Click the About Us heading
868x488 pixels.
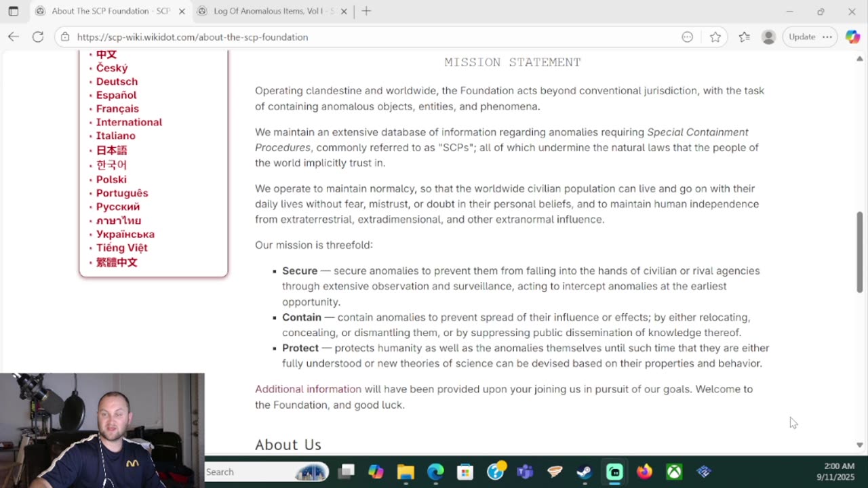pyautogui.click(x=288, y=445)
